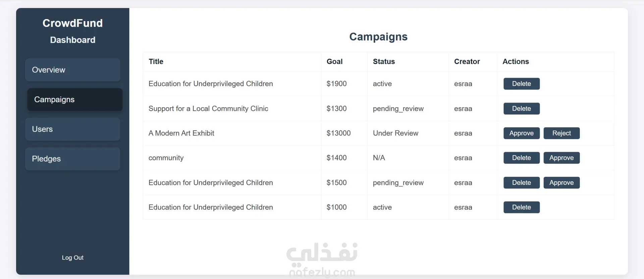Reject the Modern Art Exhibit campaign
Screen dimensions: 644x279
point(561,133)
